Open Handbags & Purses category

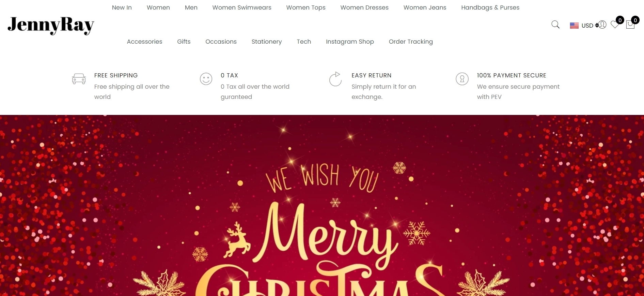490,8
